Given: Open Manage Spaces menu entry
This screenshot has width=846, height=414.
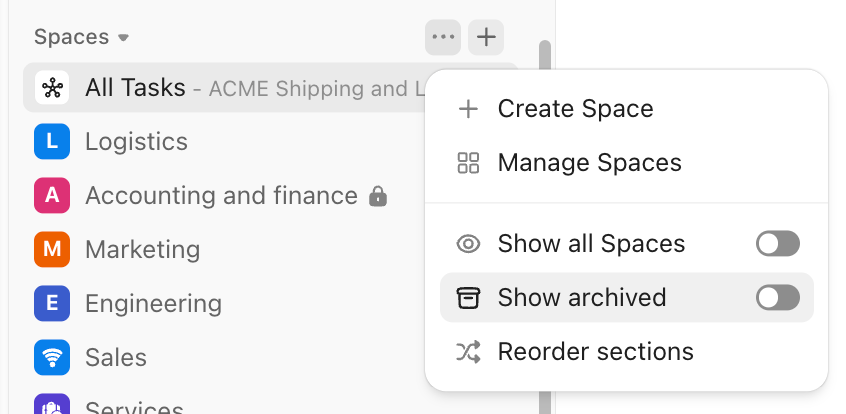Looking at the screenshot, I should pyautogui.click(x=589, y=163).
